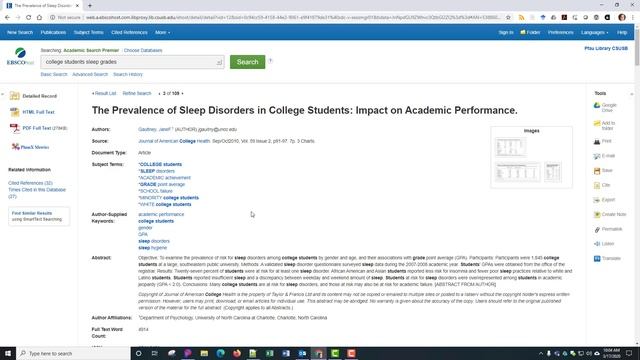
Task: Click Task View on taskbar
Action: pos(155,353)
